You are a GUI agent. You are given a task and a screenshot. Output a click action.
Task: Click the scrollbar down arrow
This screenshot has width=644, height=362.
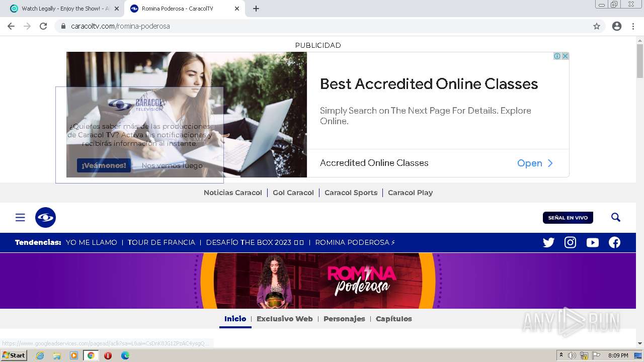pyautogui.click(x=640, y=343)
